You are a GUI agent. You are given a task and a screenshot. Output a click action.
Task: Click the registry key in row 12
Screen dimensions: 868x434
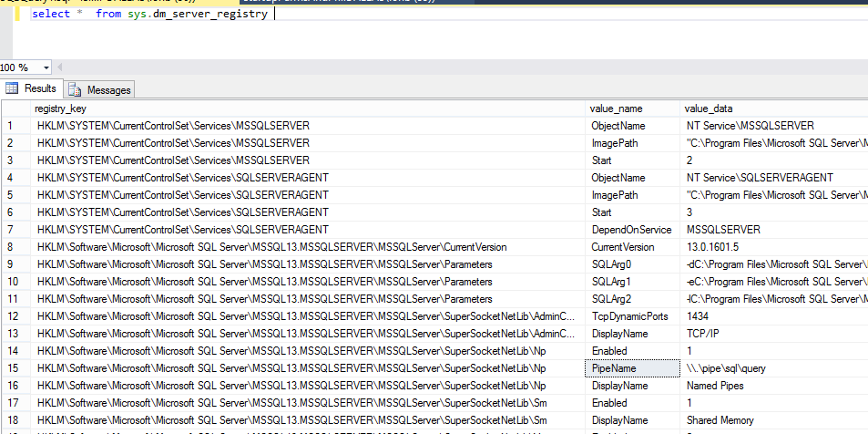click(308, 316)
